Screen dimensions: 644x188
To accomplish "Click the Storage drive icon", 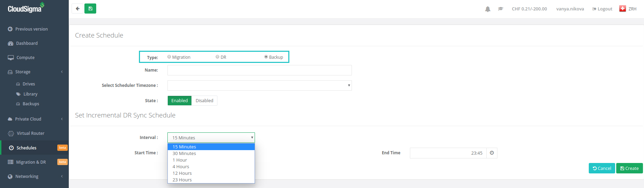I will [10, 72].
